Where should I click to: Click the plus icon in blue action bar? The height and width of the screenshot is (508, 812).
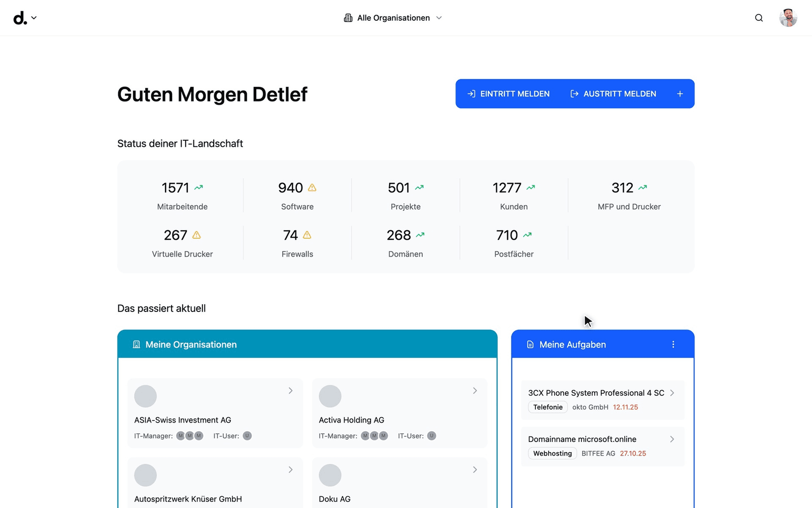(680, 93)
